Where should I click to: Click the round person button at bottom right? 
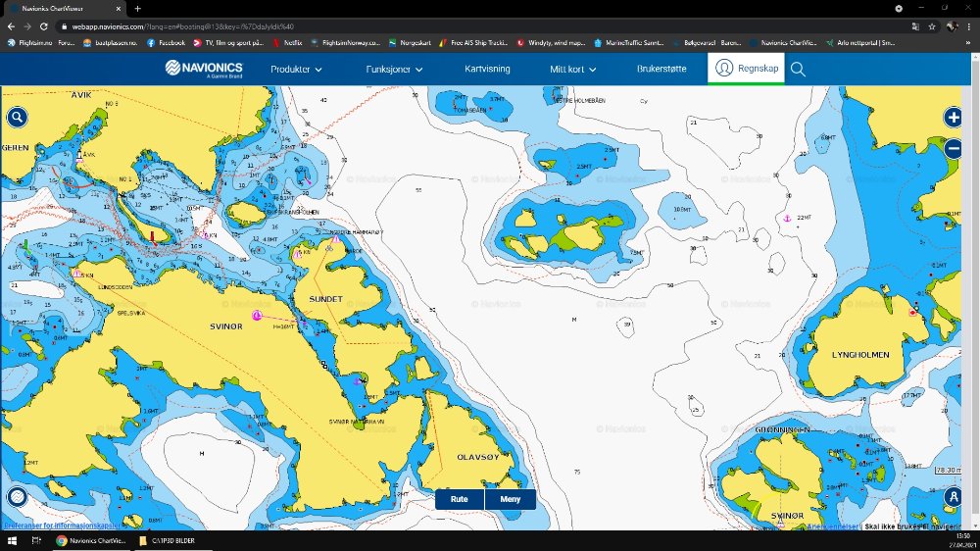coord(954,497)
